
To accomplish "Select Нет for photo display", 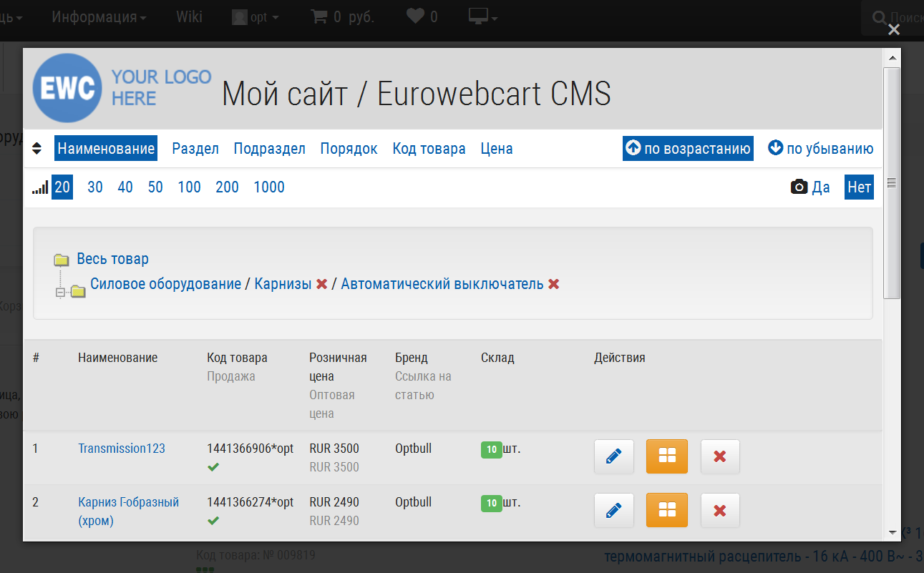I will (859, 187).
